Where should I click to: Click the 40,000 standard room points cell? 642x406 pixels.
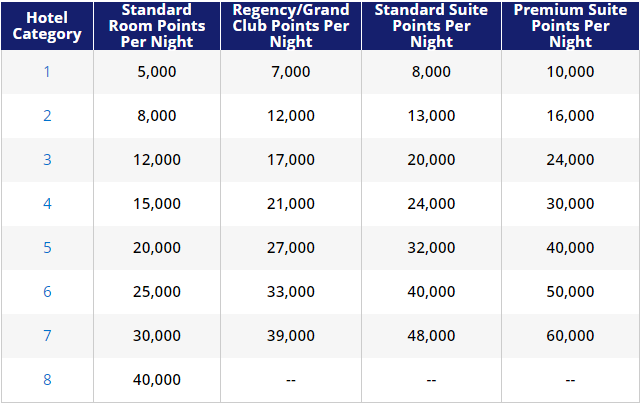[x=157, y=380]
